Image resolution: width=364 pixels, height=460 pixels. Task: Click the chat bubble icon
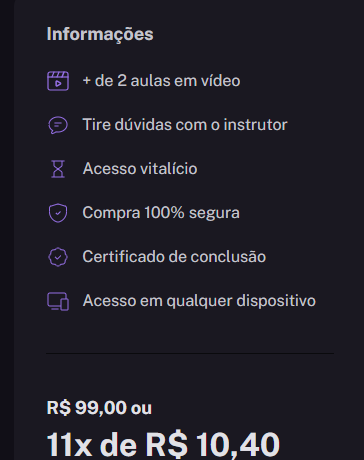[58, 125]
